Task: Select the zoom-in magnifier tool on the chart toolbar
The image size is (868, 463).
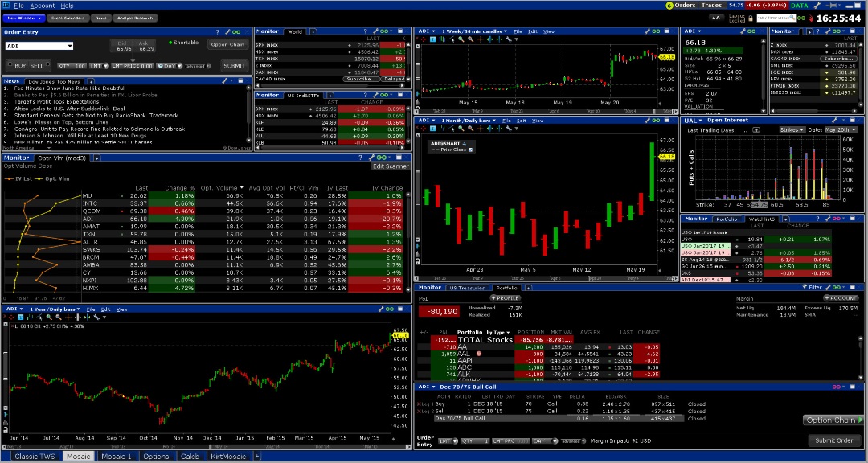Action: [x=461, y=39]
